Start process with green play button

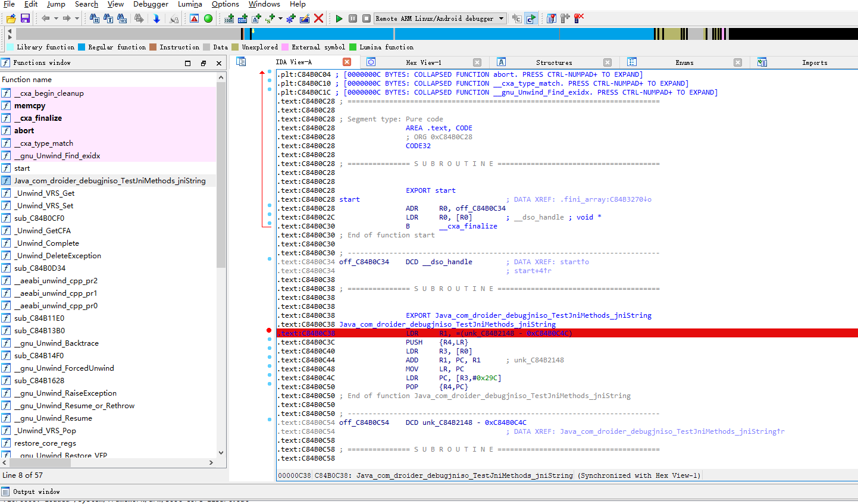[339, 18]
